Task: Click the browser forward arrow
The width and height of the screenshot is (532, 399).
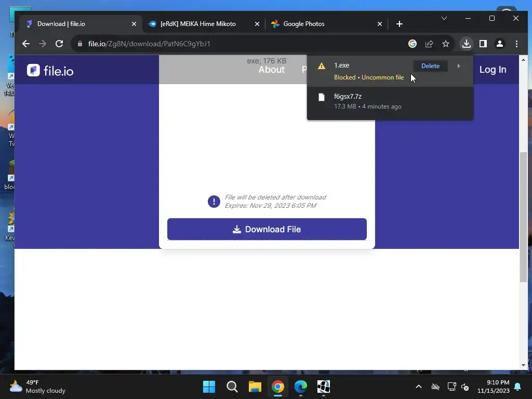Action: pyautogui.click(x=43, y=44)
